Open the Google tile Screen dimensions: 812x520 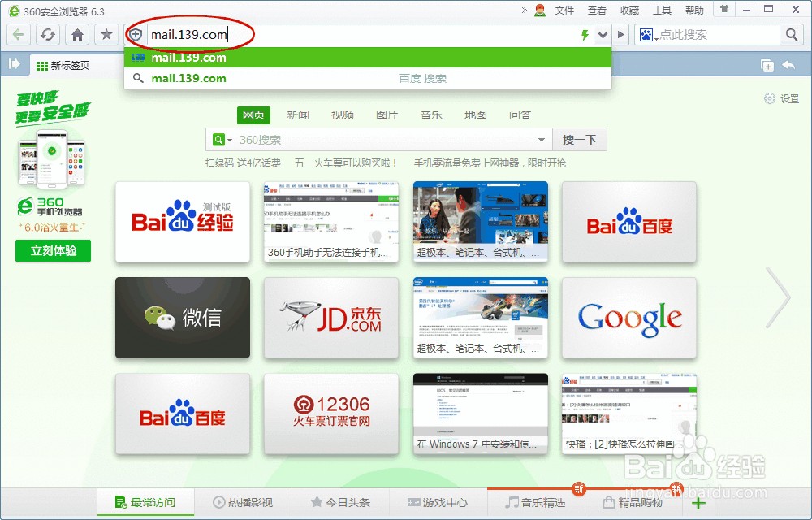(629, 318)
